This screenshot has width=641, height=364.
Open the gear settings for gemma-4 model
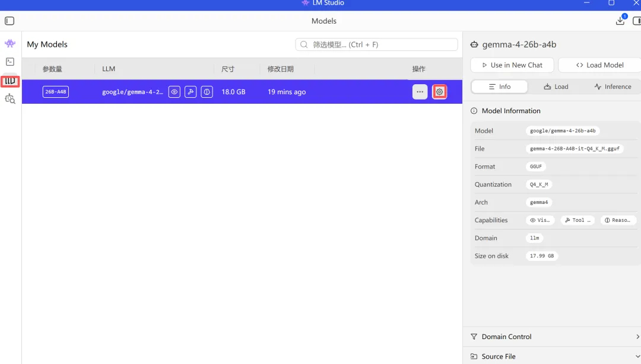point(439,92)
